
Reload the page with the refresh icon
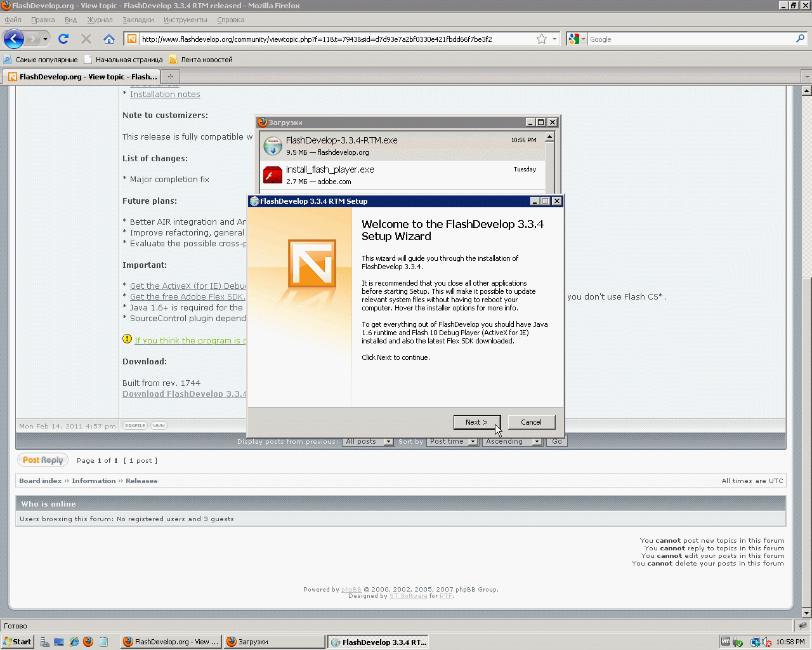(63, 39)
